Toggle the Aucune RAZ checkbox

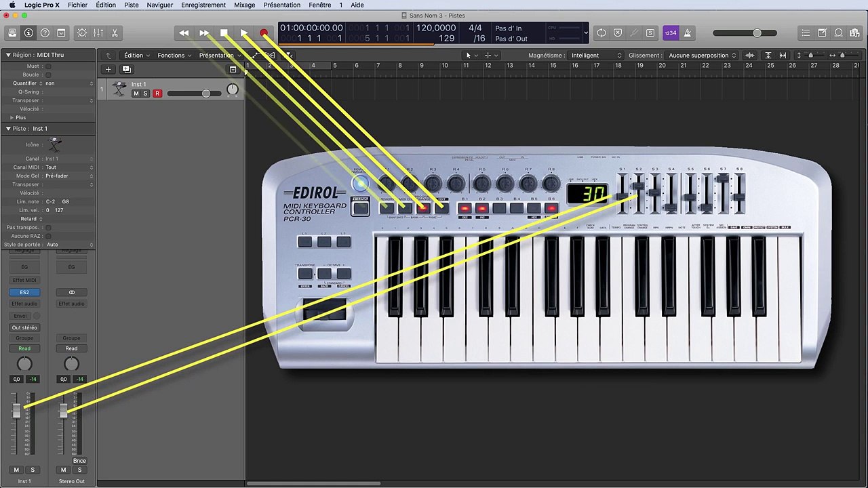(48, 236)
